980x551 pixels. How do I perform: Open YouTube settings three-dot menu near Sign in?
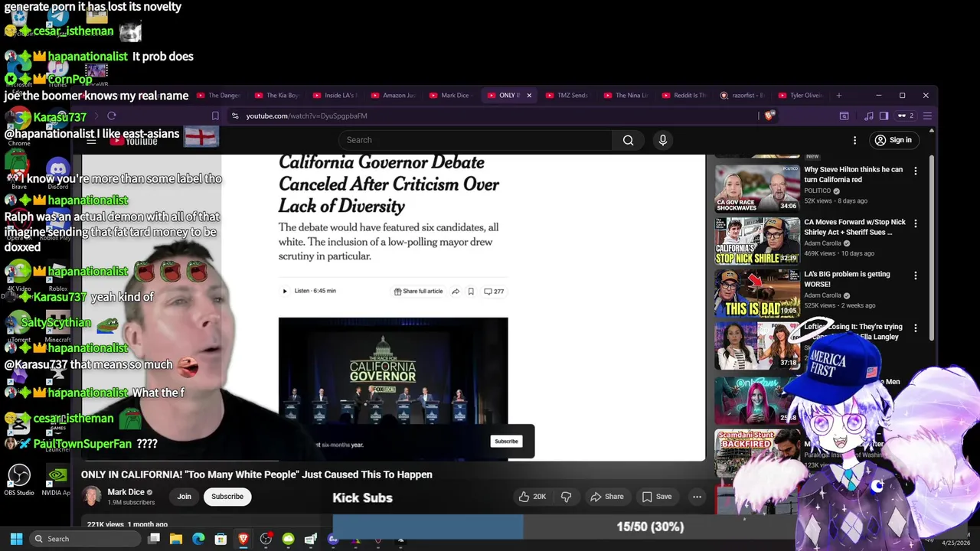(854, 140)
